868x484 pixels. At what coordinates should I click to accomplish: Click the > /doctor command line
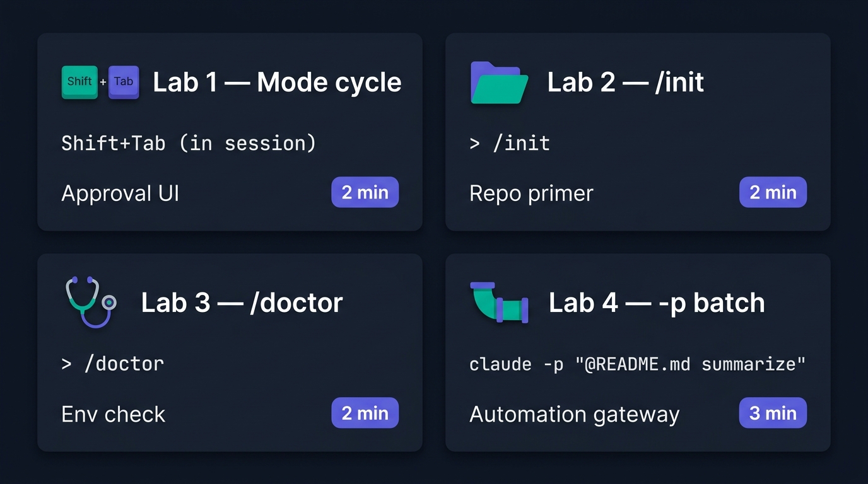pos(113,364)
